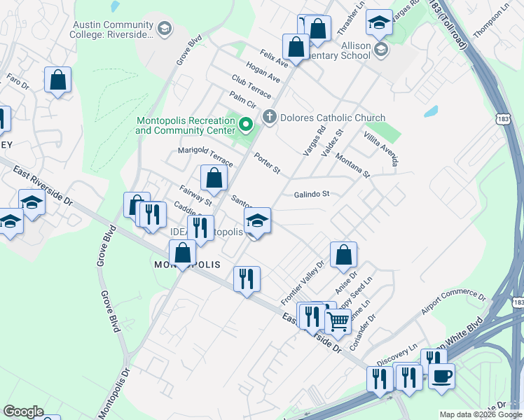This screenshot has height=420, width=524.
Task: Click the Fairway St label
Action: click(195, 195)
